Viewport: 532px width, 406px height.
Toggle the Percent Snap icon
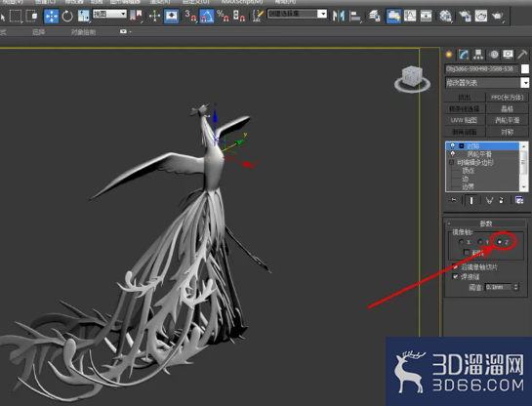(x=223, y=16)
